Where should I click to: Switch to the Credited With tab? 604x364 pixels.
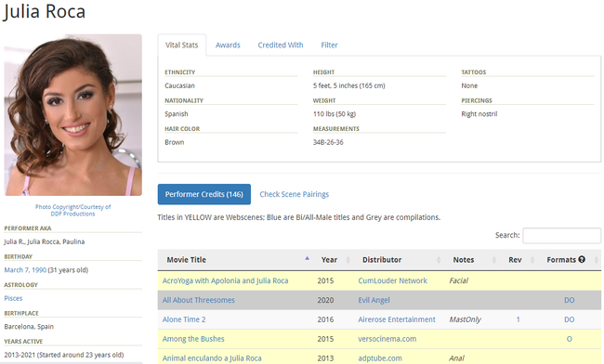281,45
